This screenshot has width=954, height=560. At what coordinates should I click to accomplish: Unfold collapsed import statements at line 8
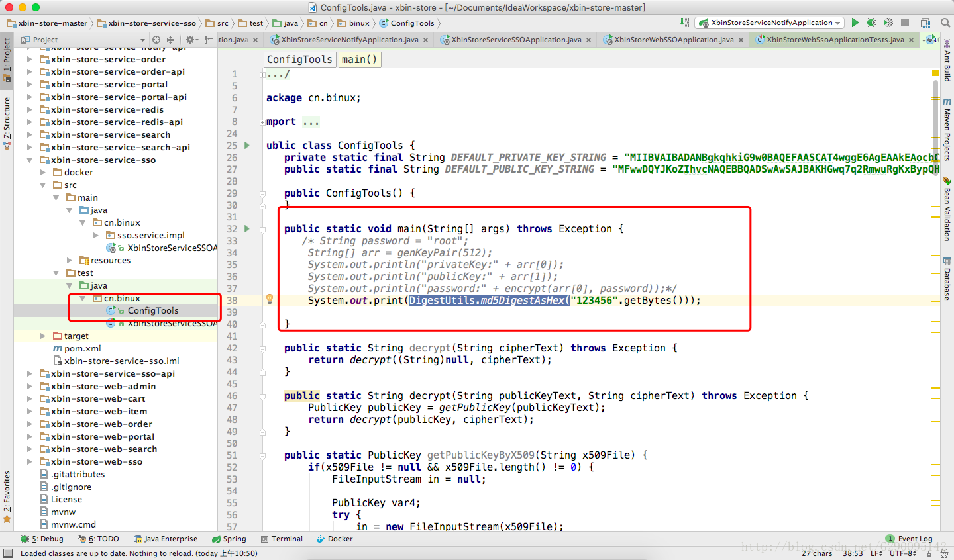(262, 122)
